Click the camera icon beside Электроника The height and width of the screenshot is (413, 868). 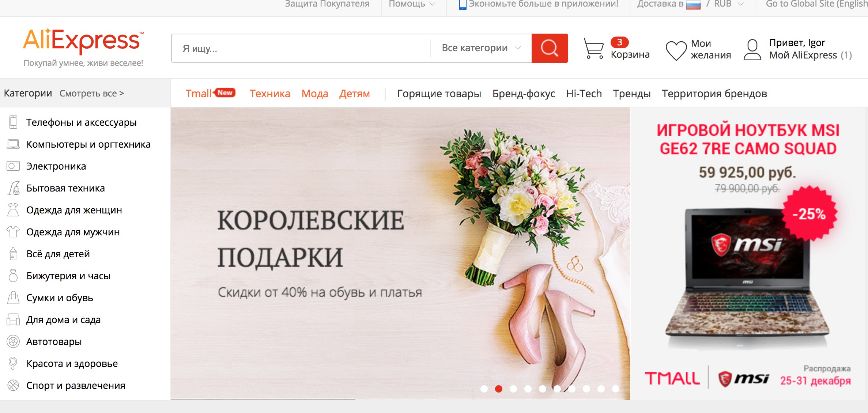click(x=13, y=166)
